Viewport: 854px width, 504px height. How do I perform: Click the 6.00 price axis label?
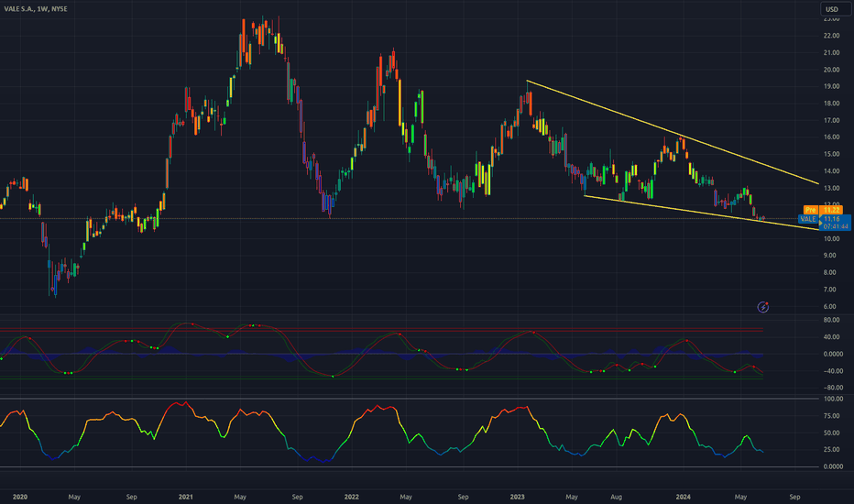coord(830,307)
